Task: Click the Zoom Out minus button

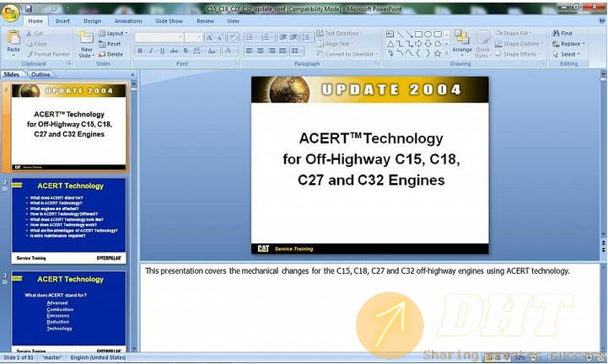Action: coord(533,357)
